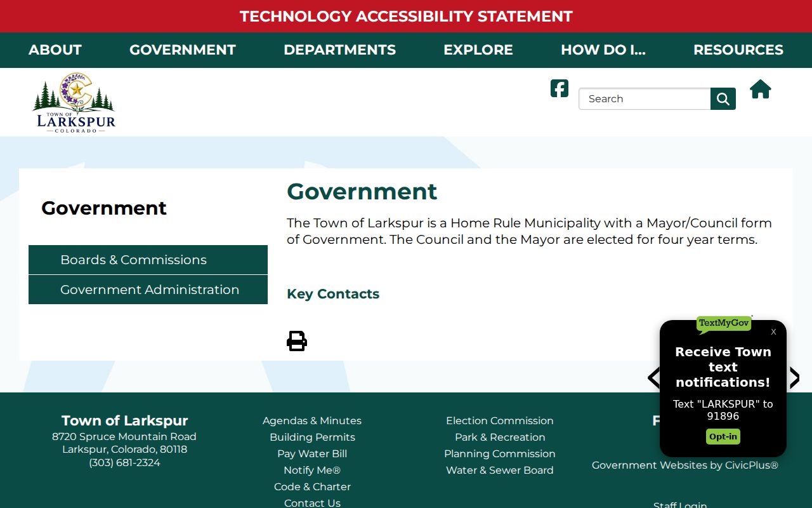Click the sidebar Government heading

point(104,208)
